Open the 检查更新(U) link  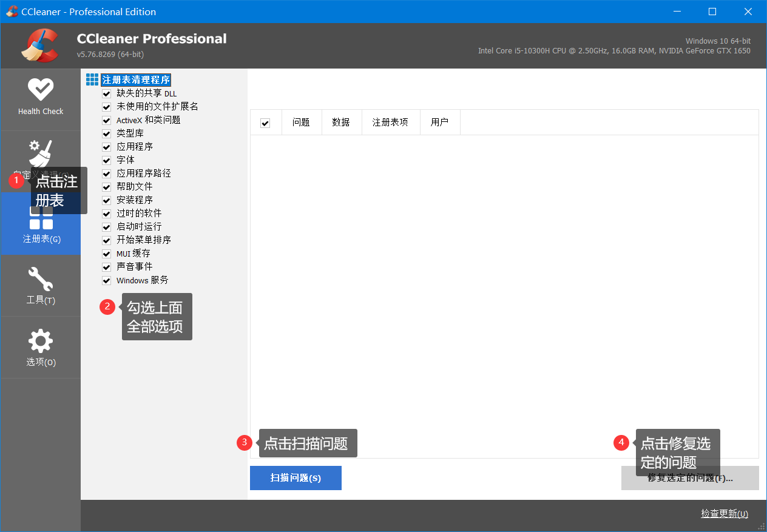coord(725,513)
